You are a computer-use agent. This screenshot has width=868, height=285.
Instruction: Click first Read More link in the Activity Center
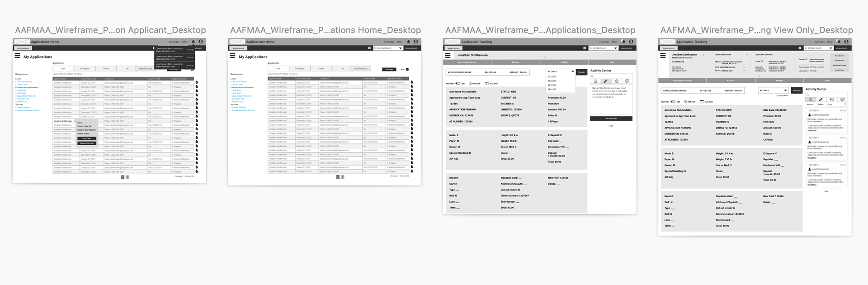tap(812, 130)
